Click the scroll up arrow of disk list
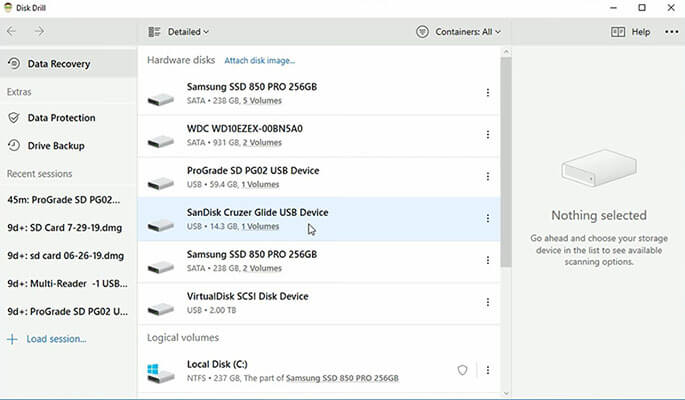 click(x=506, y=52)
